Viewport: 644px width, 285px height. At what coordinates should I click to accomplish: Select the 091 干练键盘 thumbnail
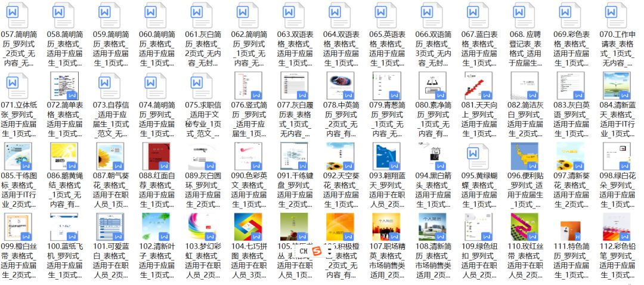[294, 156]
